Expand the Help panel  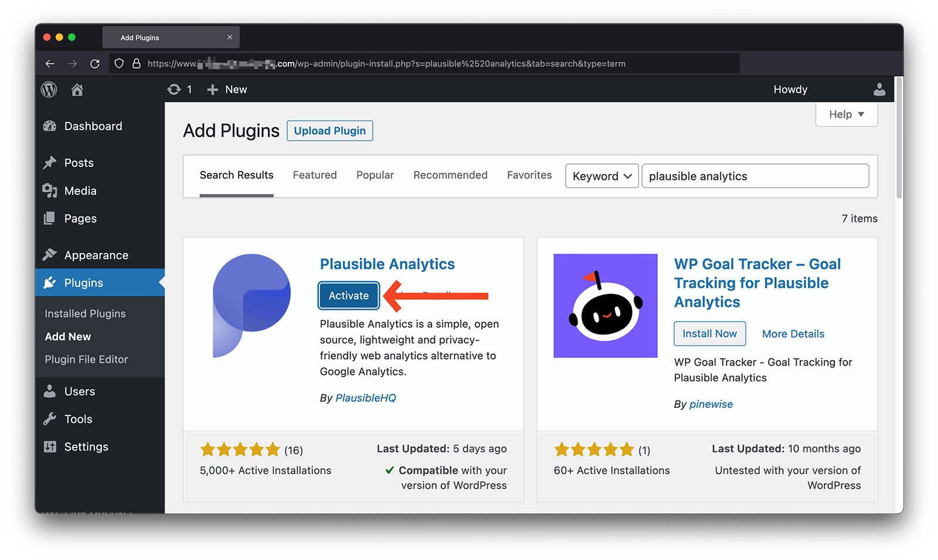[846, 114]
